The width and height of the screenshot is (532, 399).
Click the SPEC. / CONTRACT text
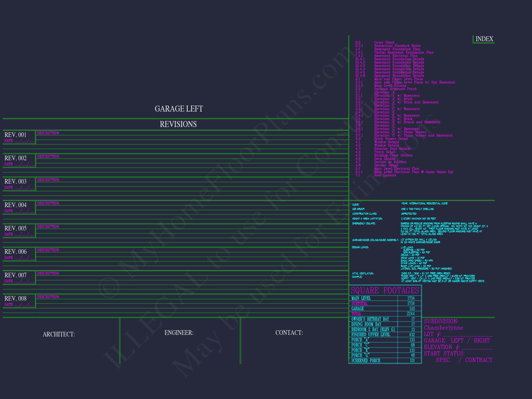point(464,360)
